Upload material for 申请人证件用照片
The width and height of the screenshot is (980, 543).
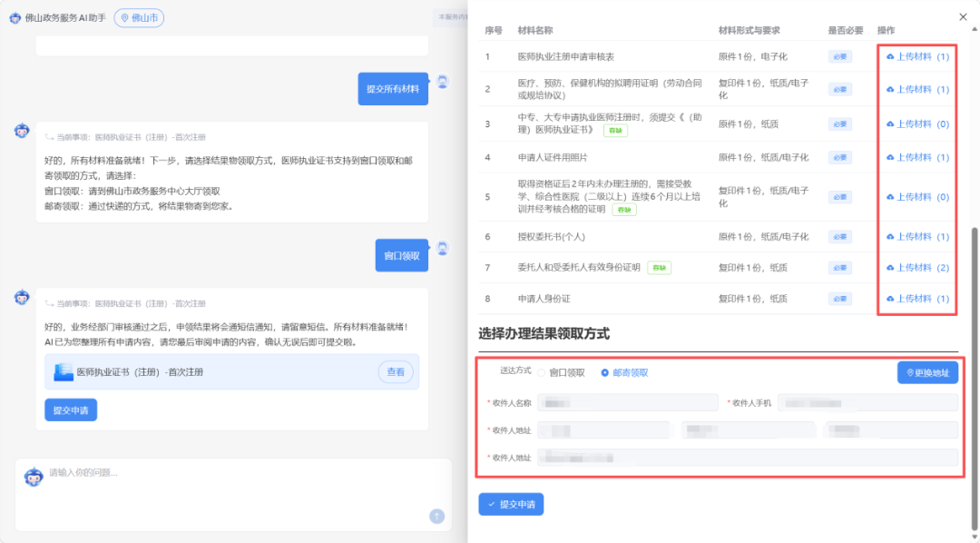[917, 157]
